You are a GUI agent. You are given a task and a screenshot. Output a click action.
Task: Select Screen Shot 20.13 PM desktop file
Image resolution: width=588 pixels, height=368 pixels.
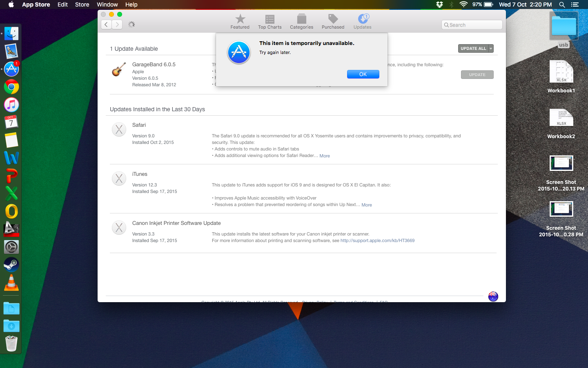[x=561, y=173]
